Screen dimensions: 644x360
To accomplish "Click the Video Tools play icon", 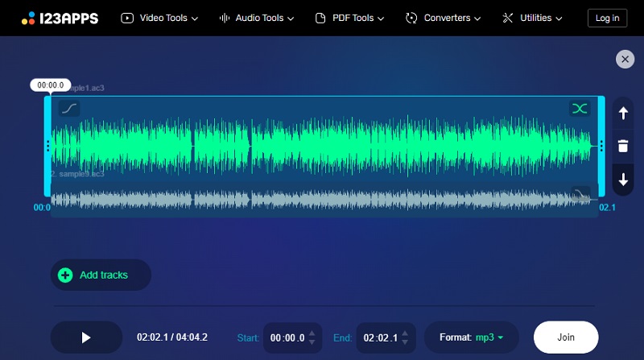I will (127, 18).
